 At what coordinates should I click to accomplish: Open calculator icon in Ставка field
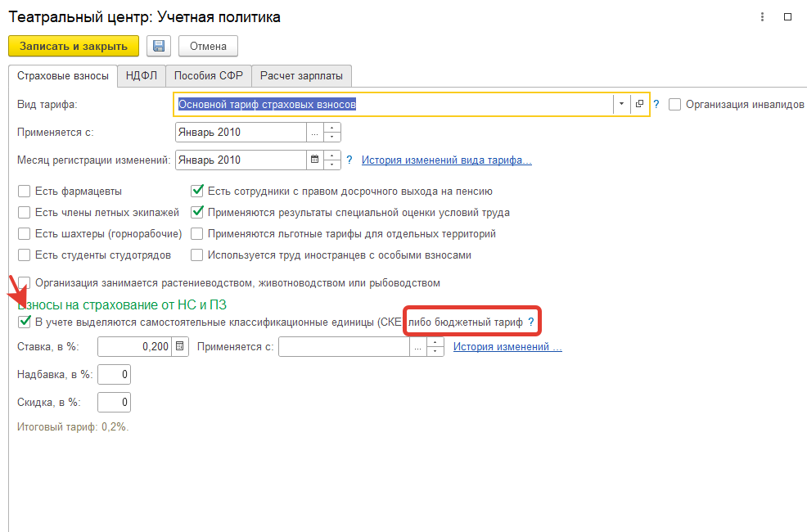[178, 347]
